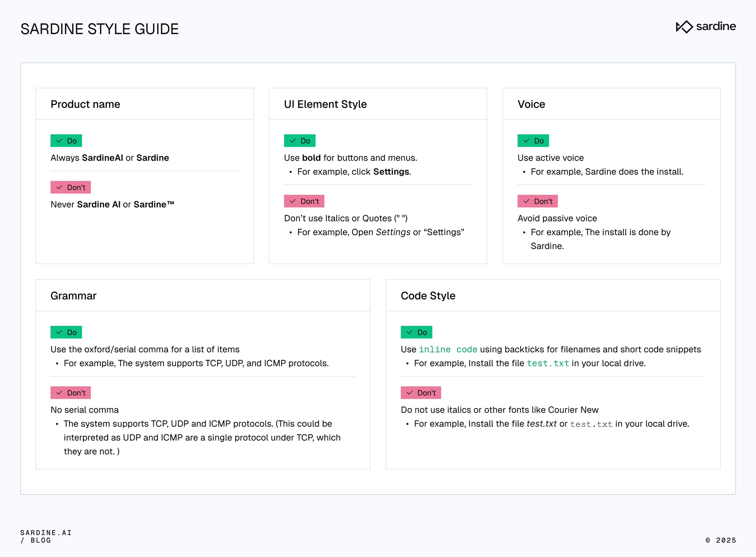The image size is (756, 557).
Task: Click the Sardine logo icon
Action: pyautogui.click(x=684, y=27)
